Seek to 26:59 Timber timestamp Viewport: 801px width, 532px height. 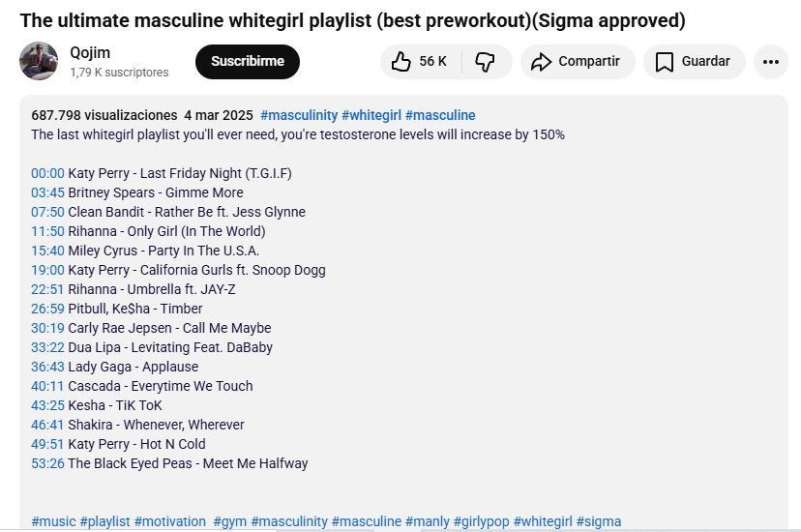[47, 309]
